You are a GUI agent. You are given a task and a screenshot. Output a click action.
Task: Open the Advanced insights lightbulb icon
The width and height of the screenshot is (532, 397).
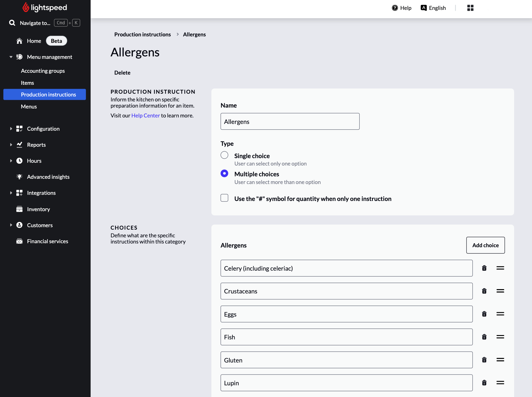click(19, 177)
